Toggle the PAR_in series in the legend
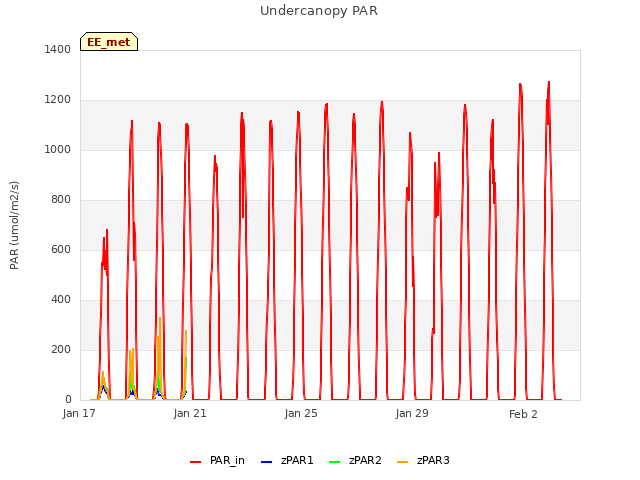This screenshot has height=480, width=640. [x=217, y=460]
